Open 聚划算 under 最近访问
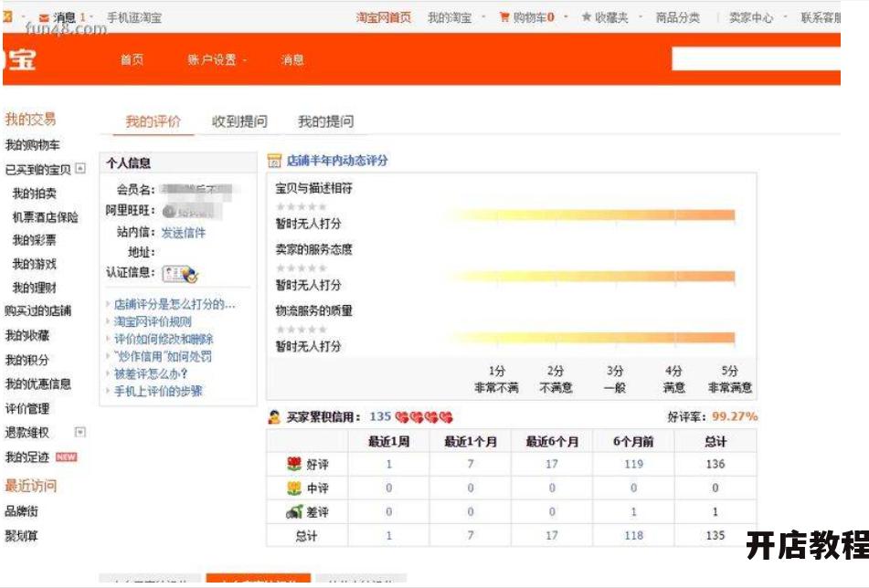869x588 pixels. pos(22,535)
